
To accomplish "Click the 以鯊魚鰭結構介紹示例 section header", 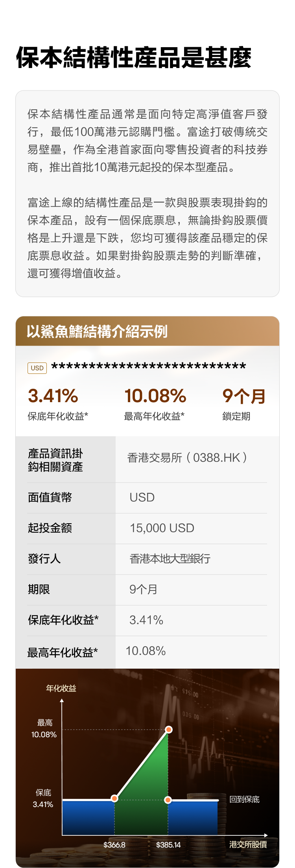I will (97, 331).
